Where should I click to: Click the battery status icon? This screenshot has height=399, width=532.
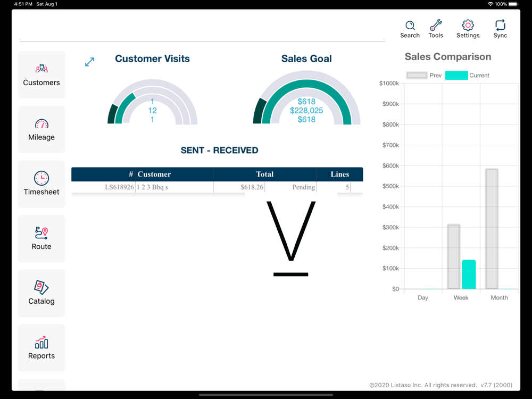click(x=513, y=4)
